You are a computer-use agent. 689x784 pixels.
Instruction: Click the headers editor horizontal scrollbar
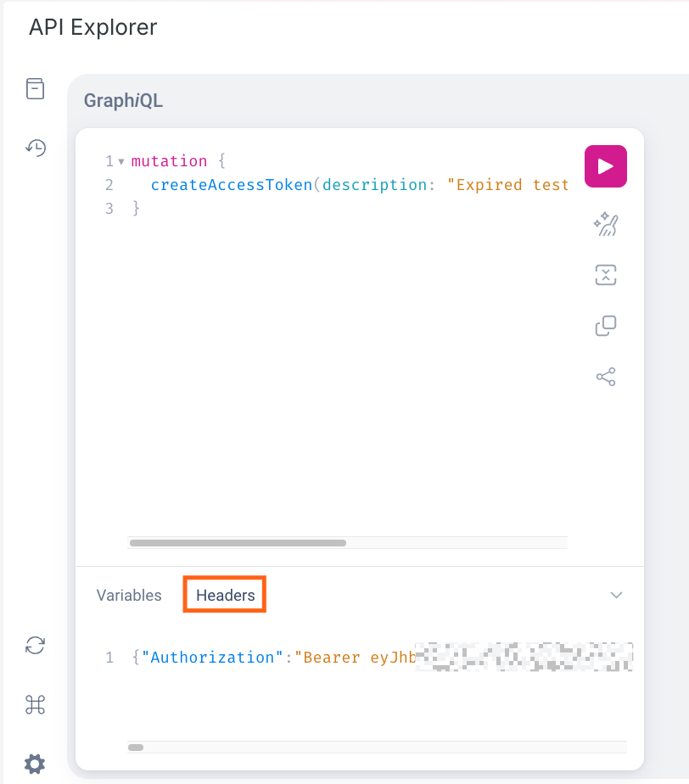tap(136, 748)
